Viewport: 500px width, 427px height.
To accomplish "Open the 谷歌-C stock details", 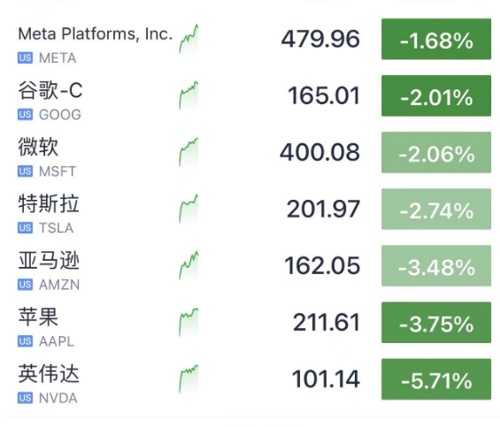I will pyautogui.click(x=250, y=96).
